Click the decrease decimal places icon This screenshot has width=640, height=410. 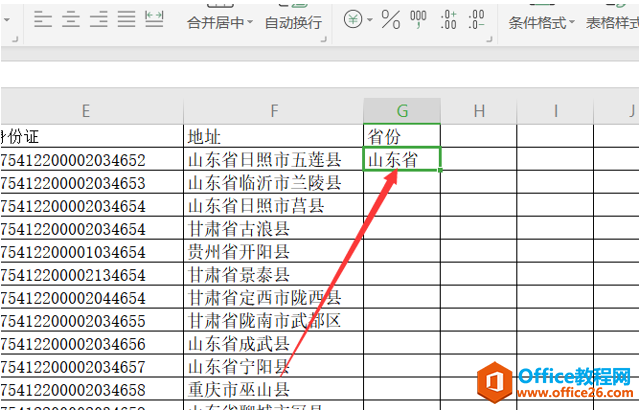pos(478,19)
